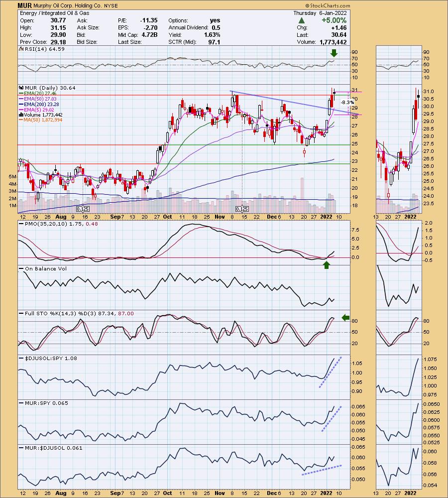
Task: Click the MUR ticker symbol title
Action: click(x=24, y=5)
